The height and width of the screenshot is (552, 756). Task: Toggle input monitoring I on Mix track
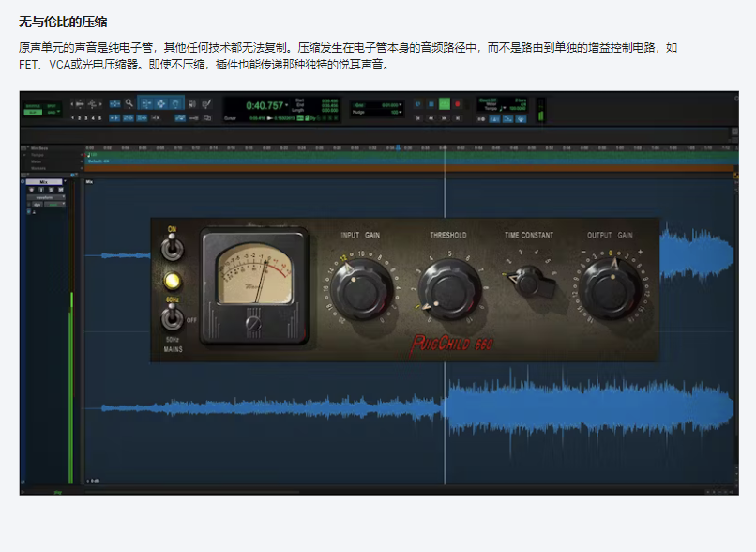pyautogui.click(x=41, y=190)
